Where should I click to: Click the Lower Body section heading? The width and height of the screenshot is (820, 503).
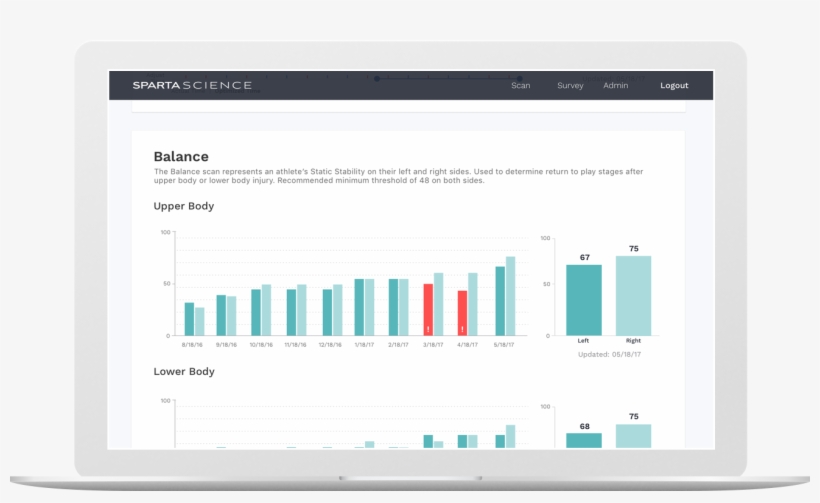[184, 371]
